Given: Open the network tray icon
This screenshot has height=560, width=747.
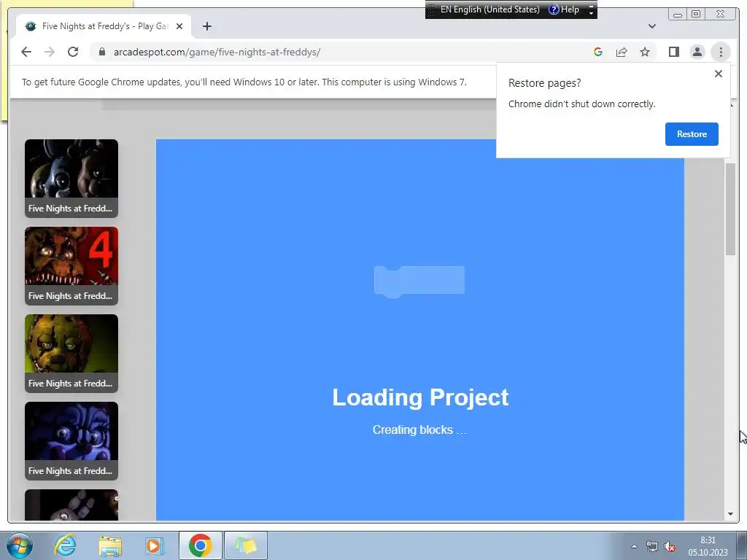Looking at the screenshot, I should [651, 546].
